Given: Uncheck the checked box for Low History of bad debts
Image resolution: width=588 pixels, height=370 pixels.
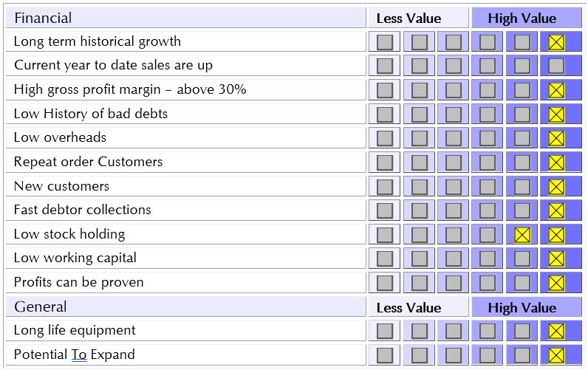Looking at the screenshot, I should 556,114.
